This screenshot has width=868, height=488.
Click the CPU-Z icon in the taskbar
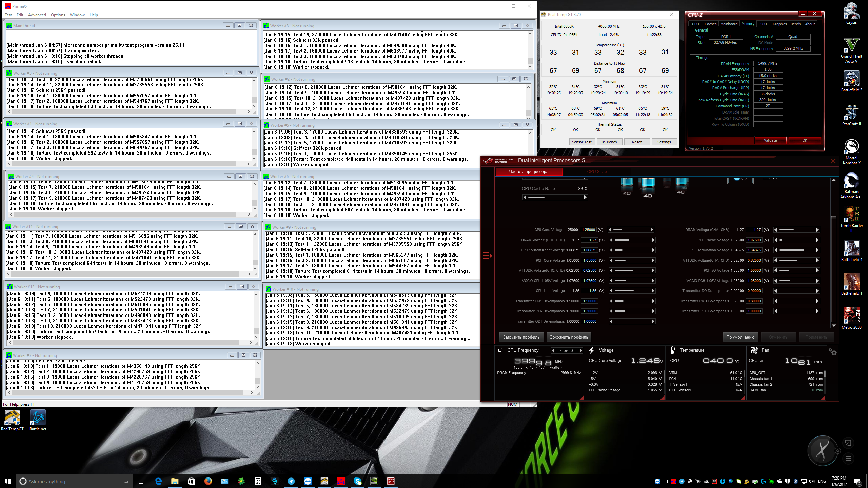[391, 481]
